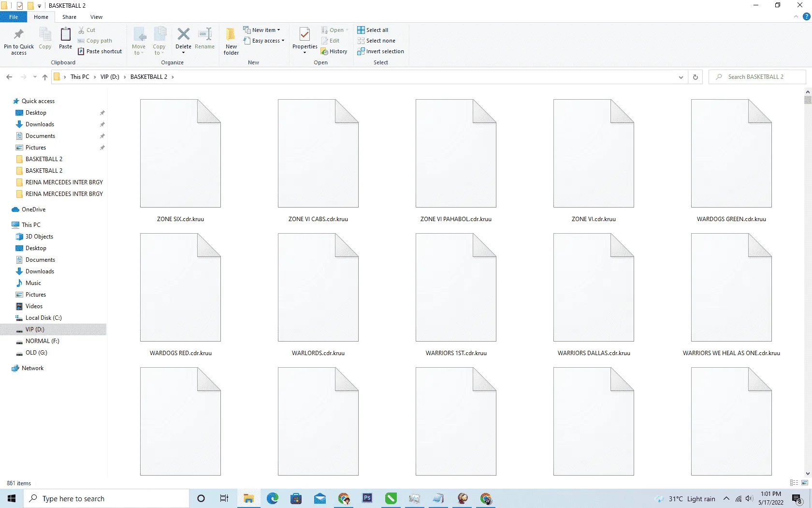The width and height of the screenshot is (812, 508).
Task: Open the address bar history dropdown
Action: (681, 77)
